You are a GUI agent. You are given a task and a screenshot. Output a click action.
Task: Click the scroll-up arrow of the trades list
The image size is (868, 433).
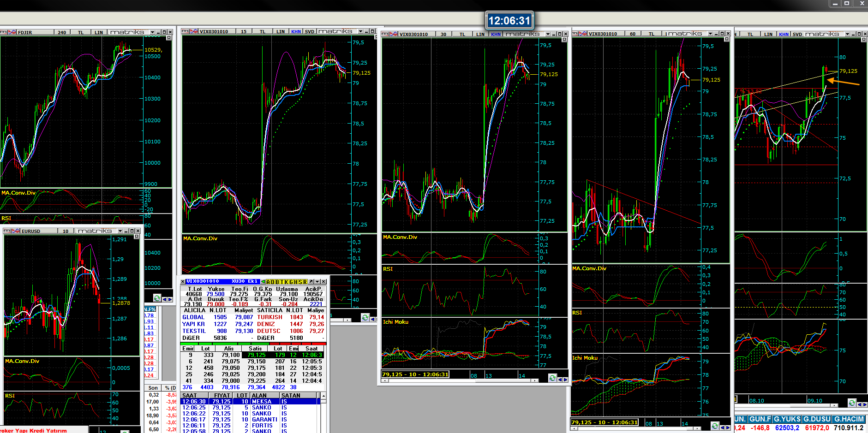coord(323,396)
